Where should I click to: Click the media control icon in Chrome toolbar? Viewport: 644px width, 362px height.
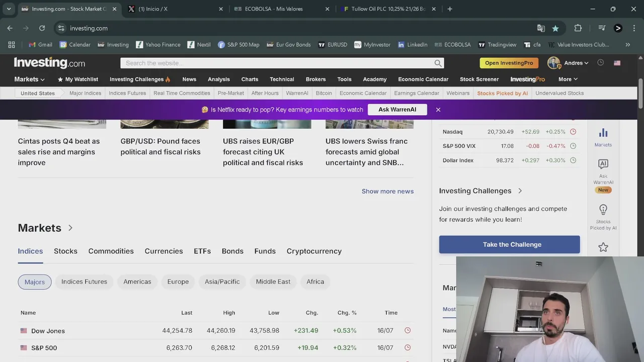[602, 28]
